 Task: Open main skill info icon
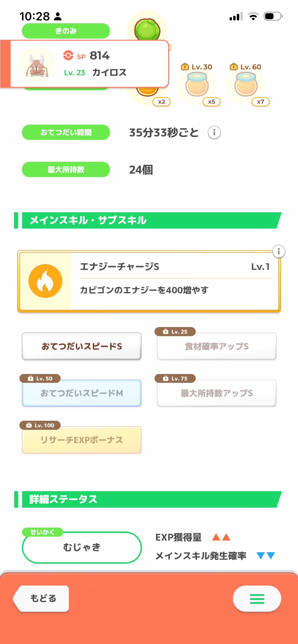279,251
